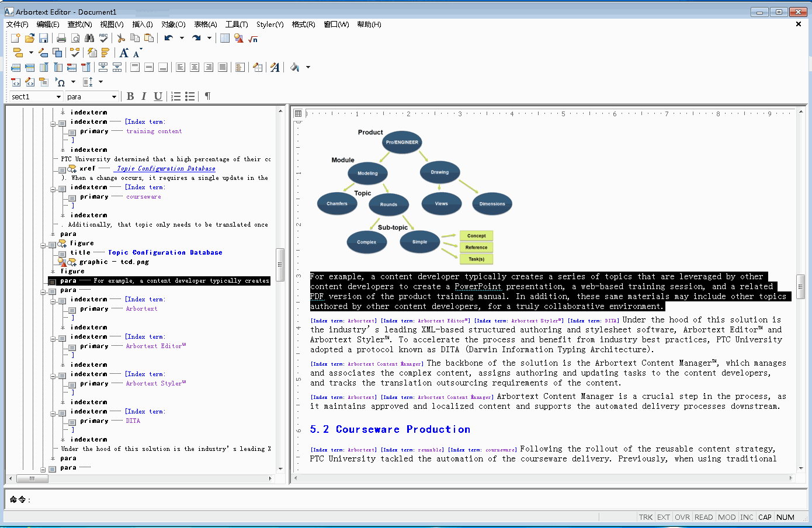Increase font size with the large A icon

pos(124,53)
